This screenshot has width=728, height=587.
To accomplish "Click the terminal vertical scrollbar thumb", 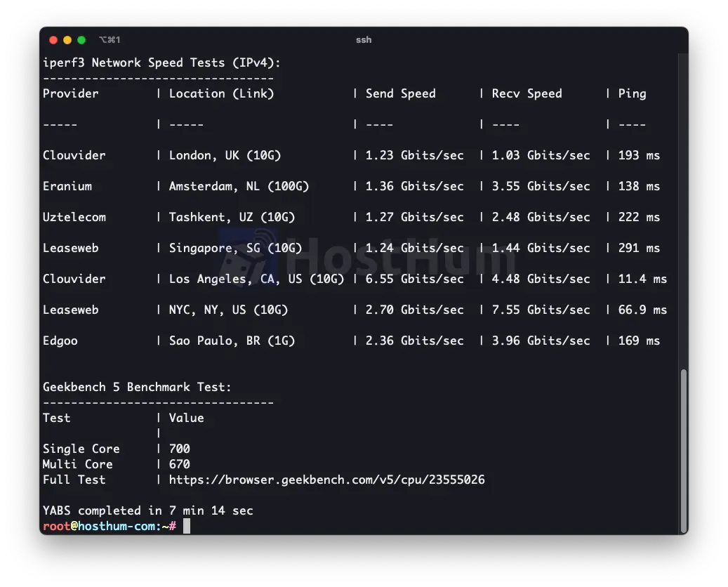I will pyautogui.click(x=683, y=451).
